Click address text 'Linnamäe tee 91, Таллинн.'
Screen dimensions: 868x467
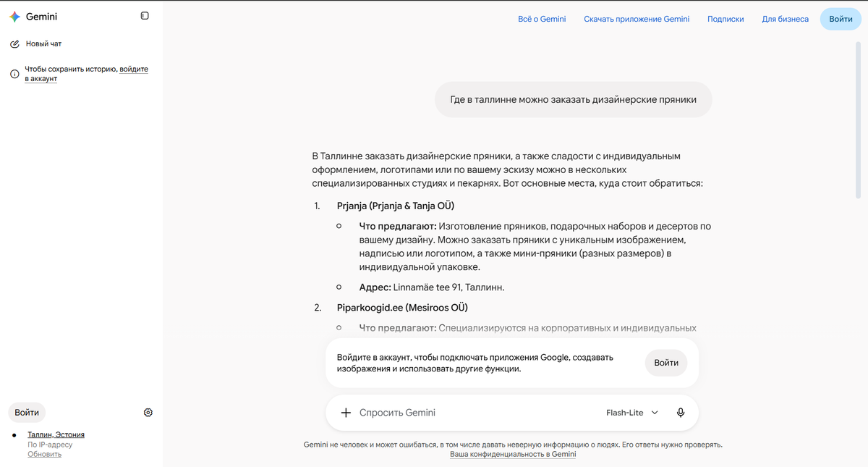click(x=448, y=287)
